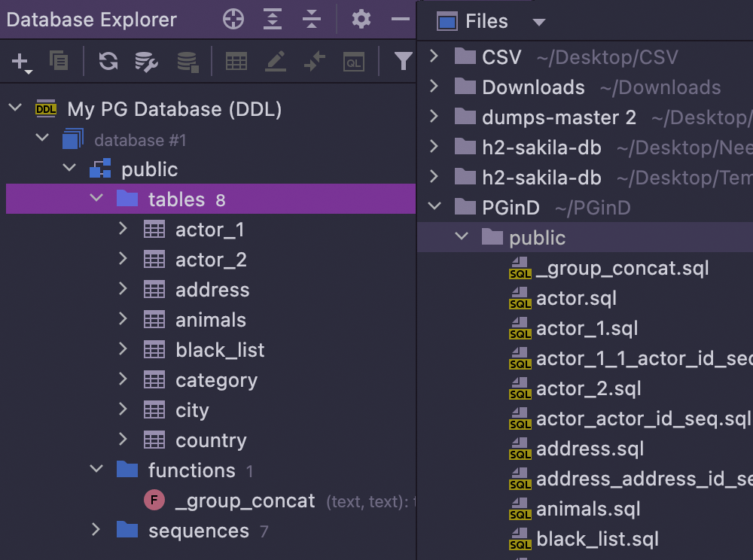753x560 pixels.
Task: Select the country table
Action: 211,440
